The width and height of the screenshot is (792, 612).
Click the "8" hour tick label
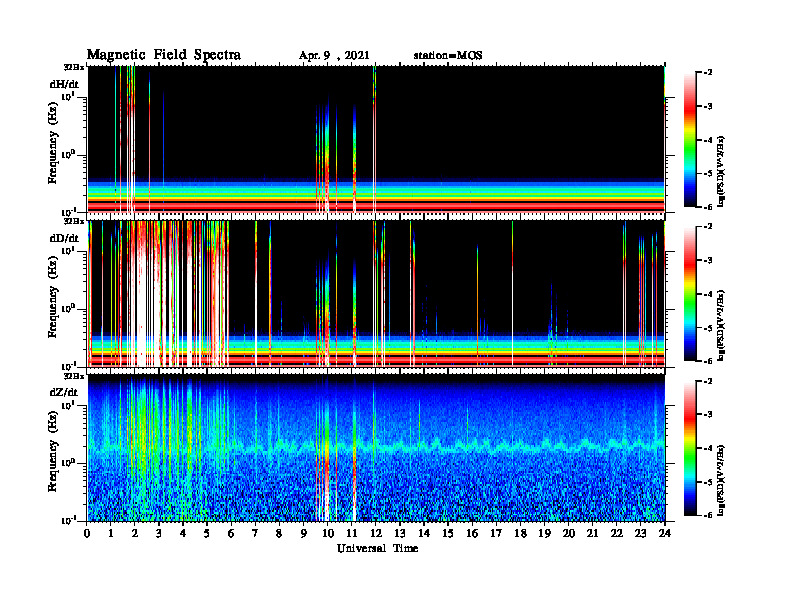279,533
